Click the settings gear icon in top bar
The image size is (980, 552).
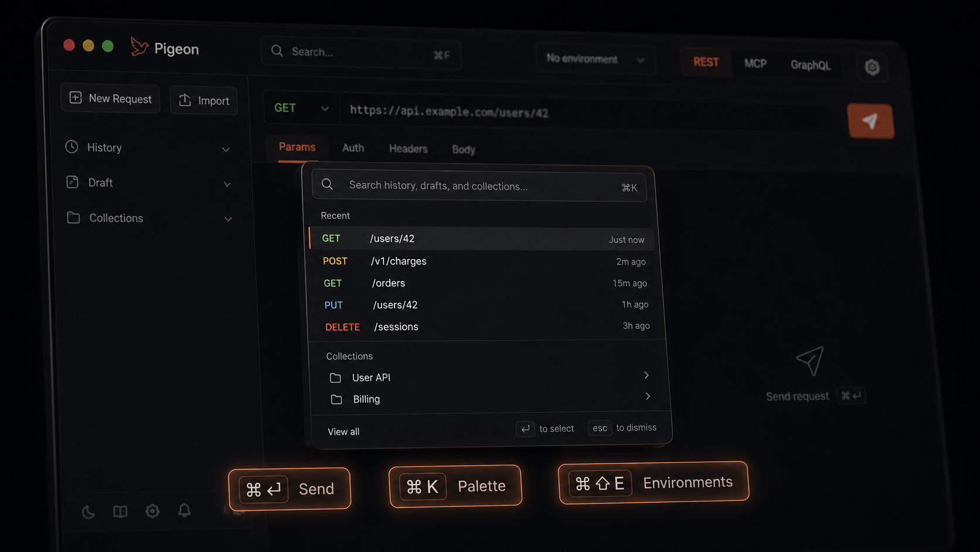coord(872,67)
